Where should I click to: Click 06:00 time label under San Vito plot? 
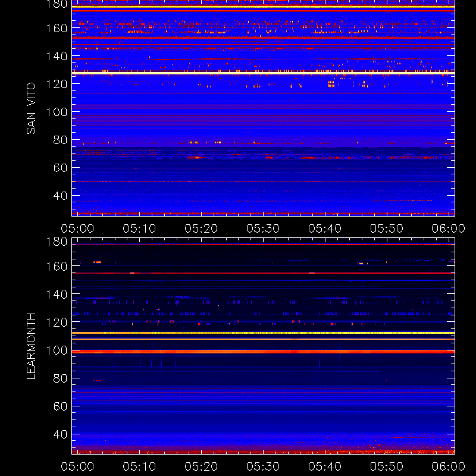pos(449,228)
